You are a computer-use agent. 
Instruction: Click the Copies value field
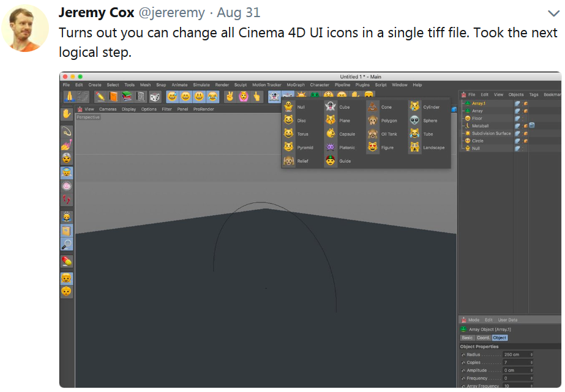517,363
